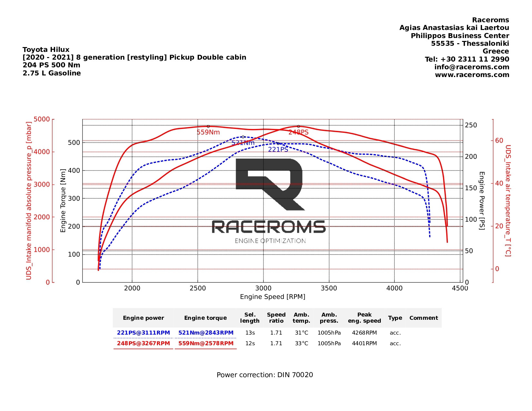
Task: Open the www.raceroms.com website link
Action: [x=472, y=75]
